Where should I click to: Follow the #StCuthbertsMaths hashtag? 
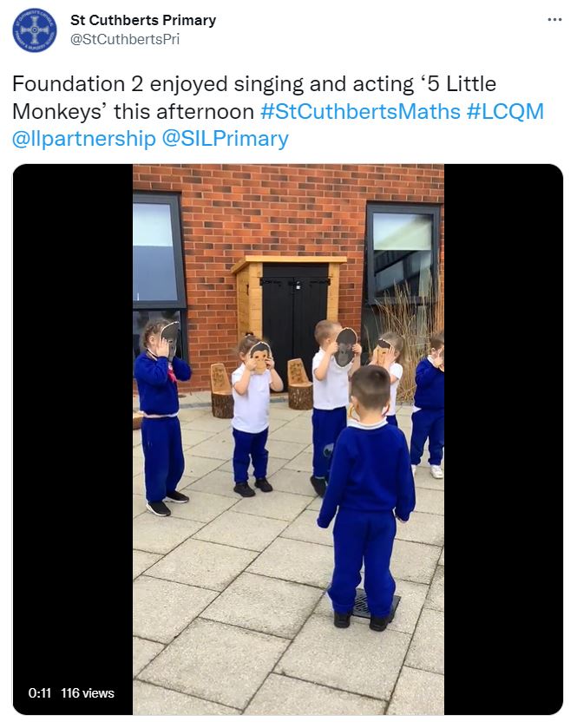[360, 112]
